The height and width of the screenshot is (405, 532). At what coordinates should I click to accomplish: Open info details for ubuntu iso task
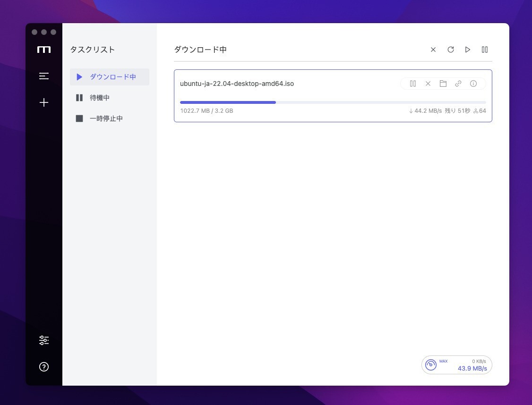point(473,84)
